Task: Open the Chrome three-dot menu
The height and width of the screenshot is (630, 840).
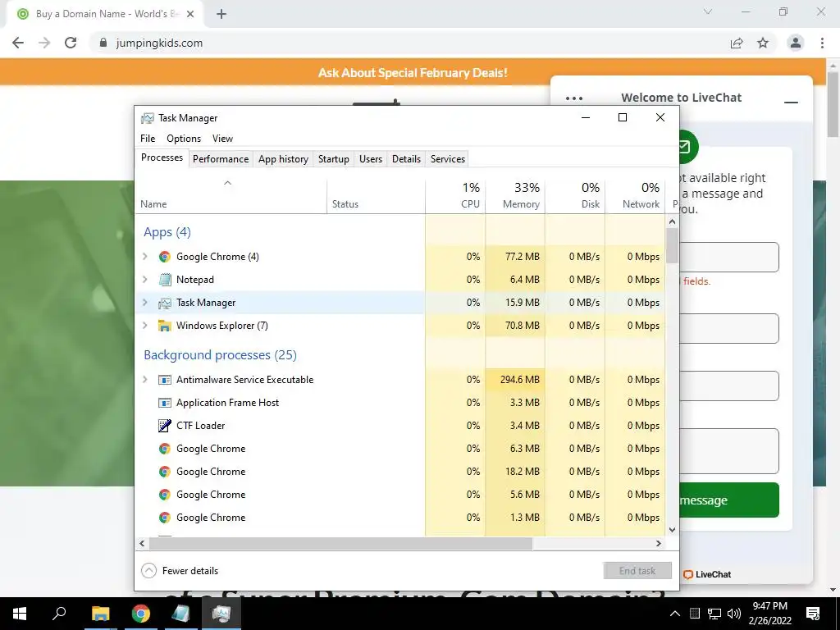Action: 822,43
